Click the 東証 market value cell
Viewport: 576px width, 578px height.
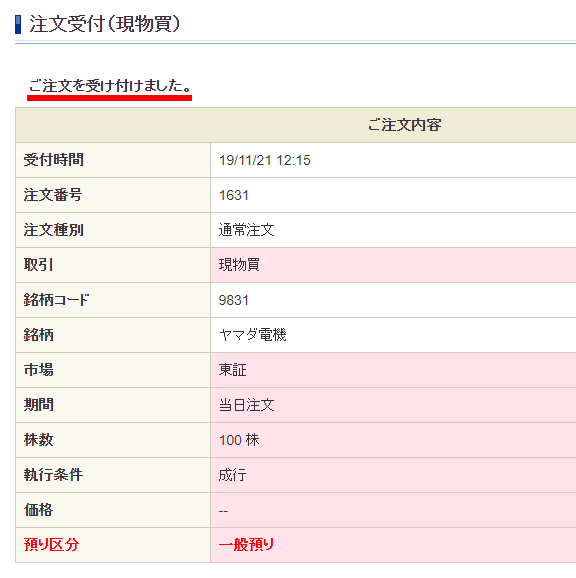coord(393,370)
